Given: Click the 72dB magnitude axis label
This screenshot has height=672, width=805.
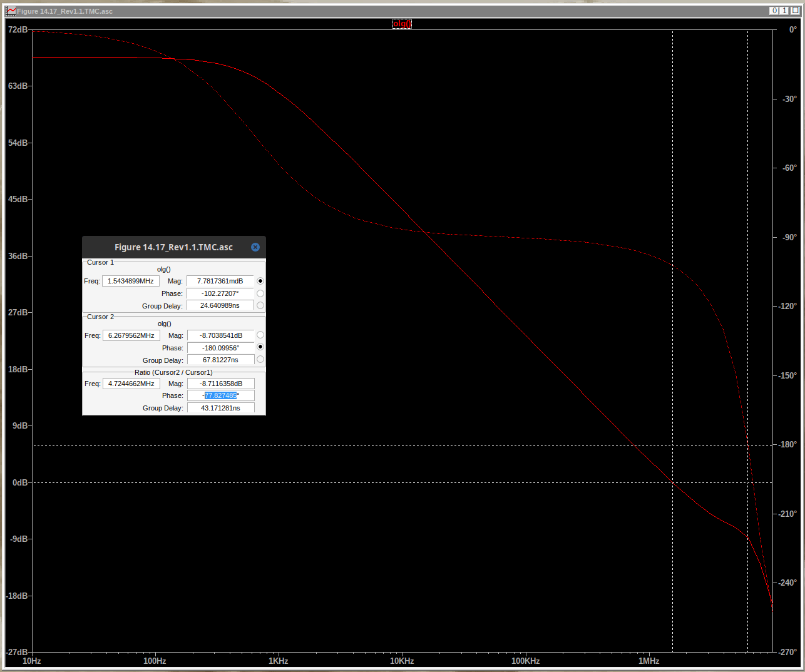Looking at the screenshot, I should (18, 29).
